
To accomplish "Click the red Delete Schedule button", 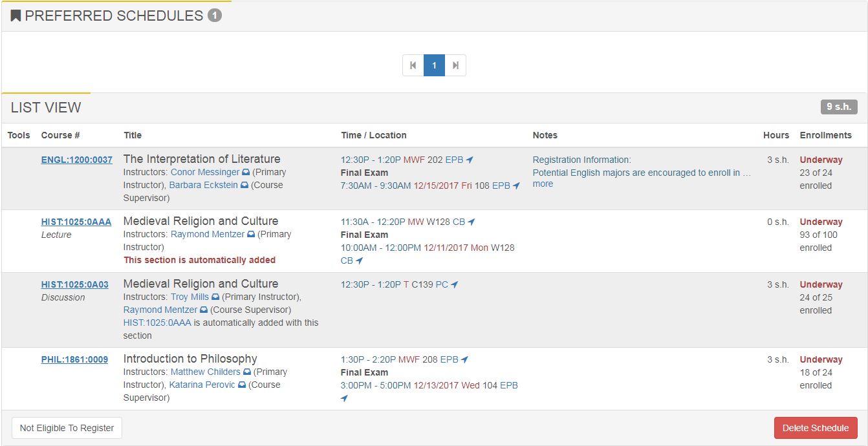I will point(816,428).
